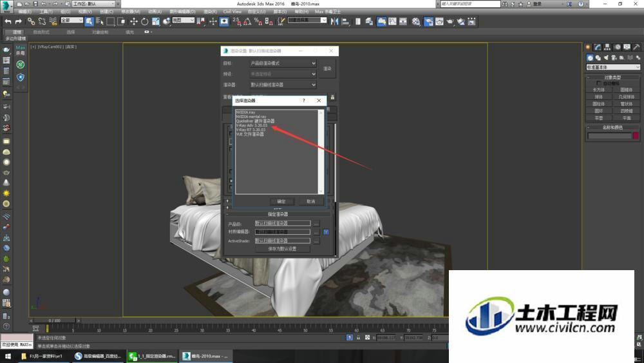
Task: Click the Undo arrow in main toolbar
Action: 8,21
